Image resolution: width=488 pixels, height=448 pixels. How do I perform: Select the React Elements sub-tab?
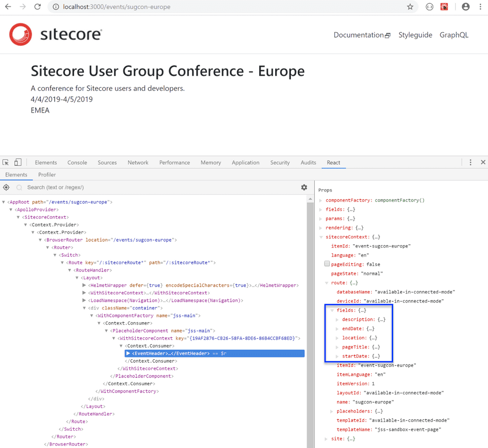[16, 175]
